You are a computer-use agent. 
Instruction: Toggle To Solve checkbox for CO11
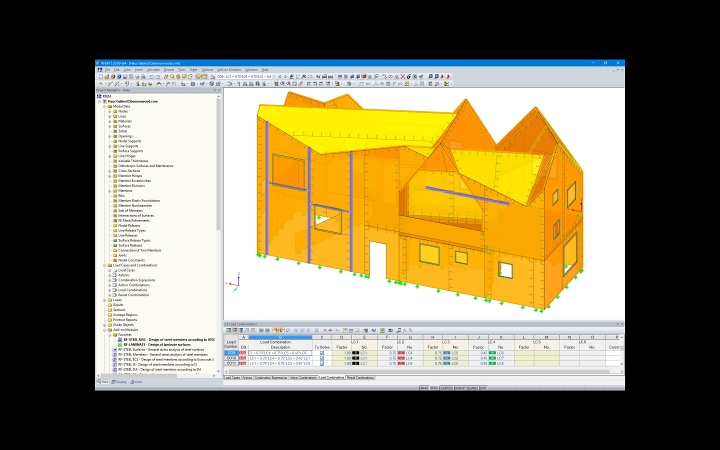click(322, 363)
